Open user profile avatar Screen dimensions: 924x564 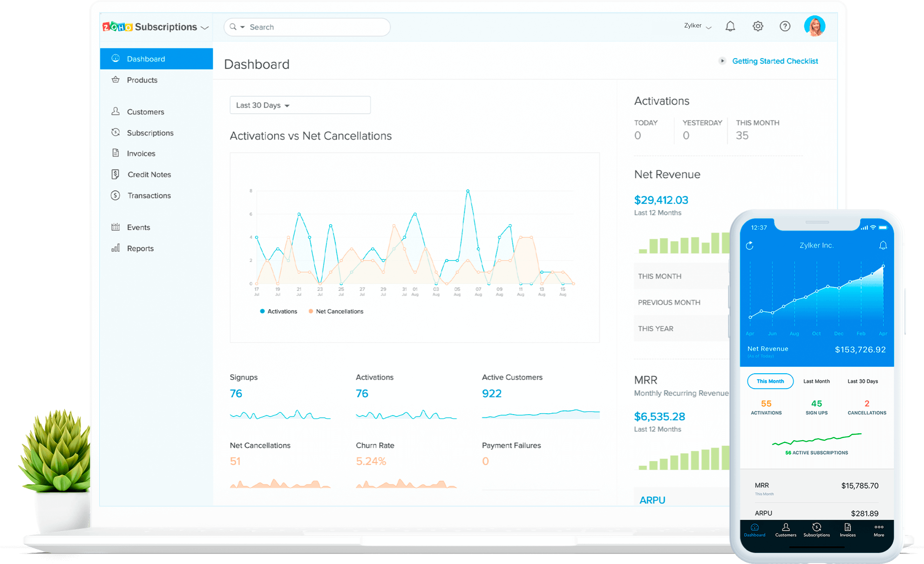coord(815,26)
